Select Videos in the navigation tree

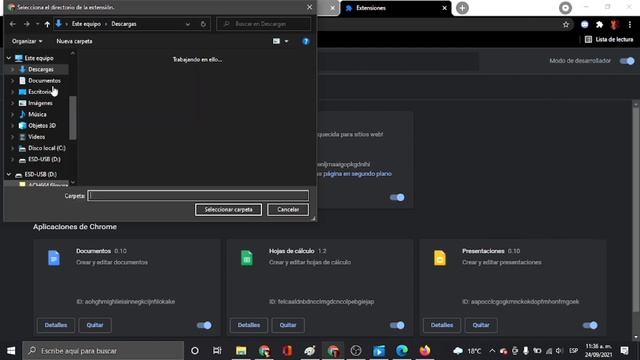pos(36,137)
